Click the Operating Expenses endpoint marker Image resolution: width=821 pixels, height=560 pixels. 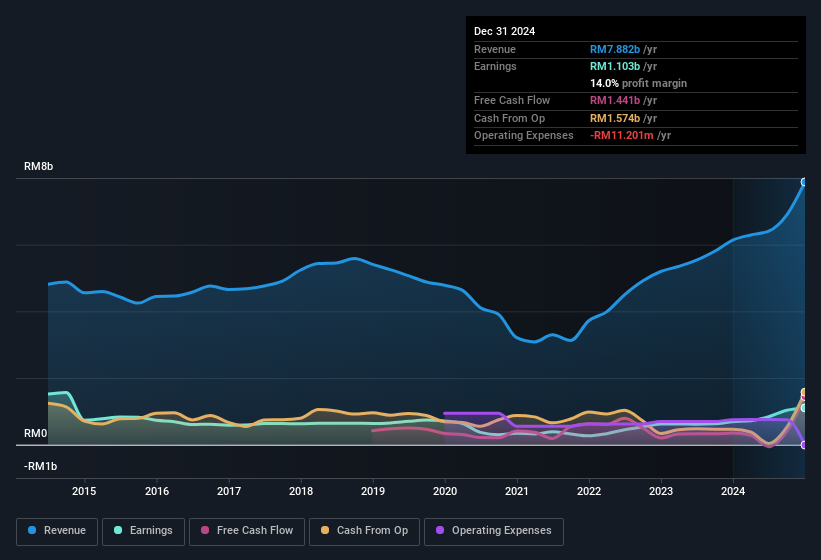(x=804, y=445)
